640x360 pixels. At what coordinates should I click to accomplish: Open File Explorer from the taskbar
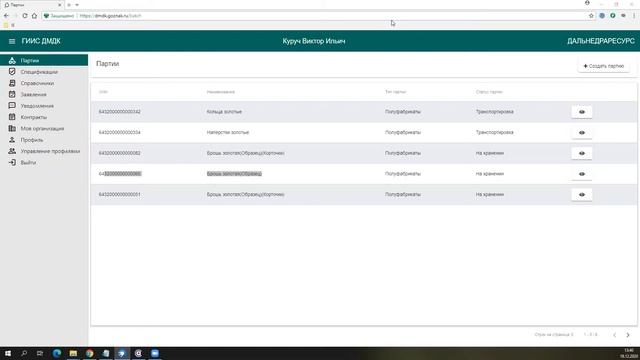73,353
